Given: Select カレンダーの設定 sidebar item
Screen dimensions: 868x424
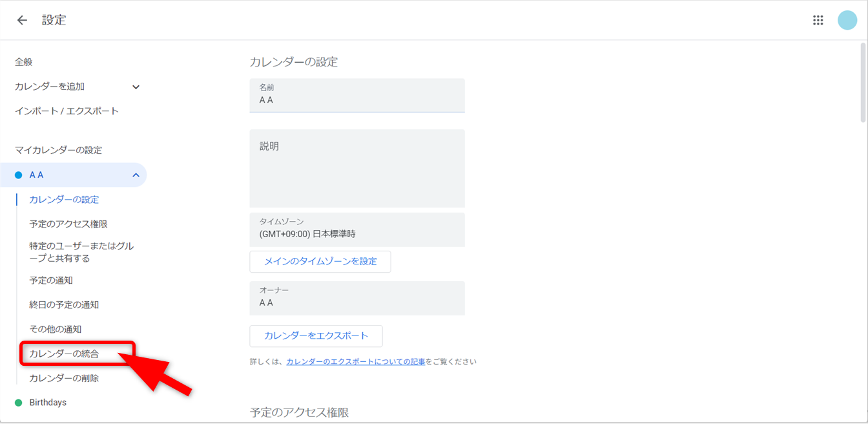Looking at the screenshot, I should [x=64, y=200].
